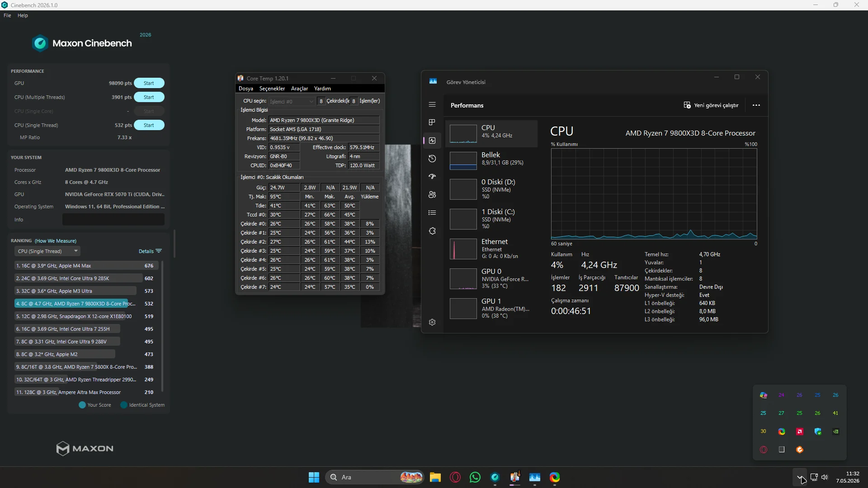
Task: Click AMD Software tray icon
Action: pos(800,432)
